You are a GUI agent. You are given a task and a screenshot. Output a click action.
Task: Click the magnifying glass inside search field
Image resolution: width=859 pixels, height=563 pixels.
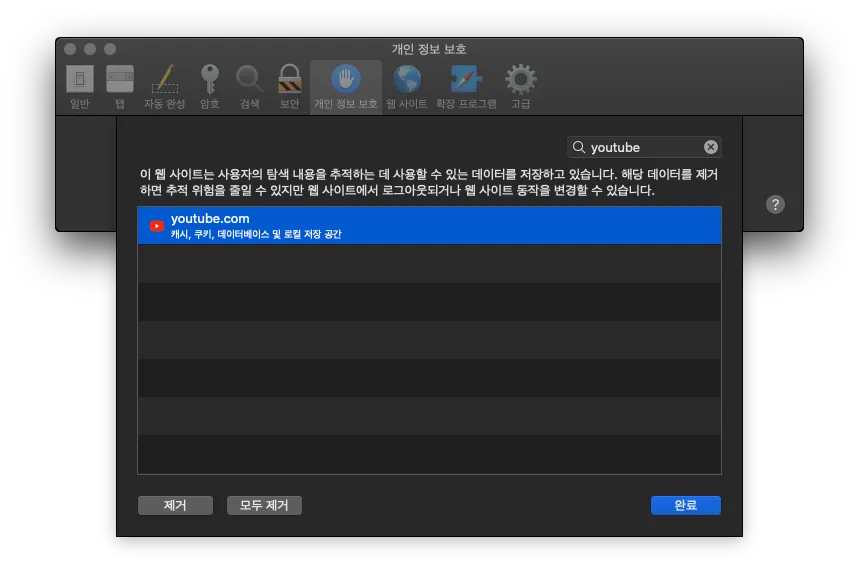coord(579,147)
